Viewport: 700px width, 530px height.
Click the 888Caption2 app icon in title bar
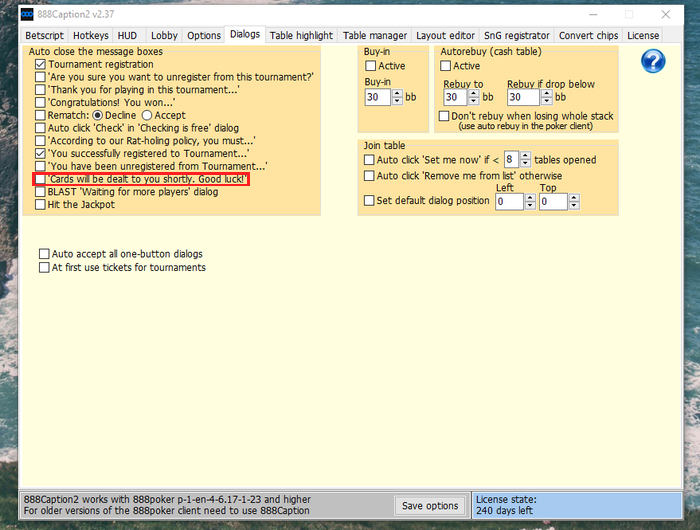tap(27, 14)
